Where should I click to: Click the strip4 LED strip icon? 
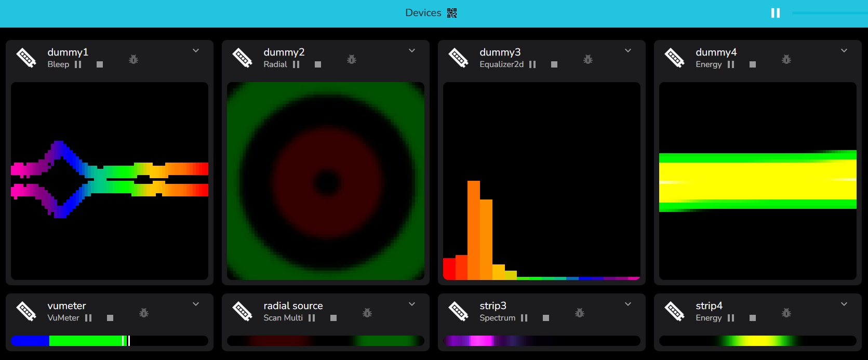click(x=674, y=311)
